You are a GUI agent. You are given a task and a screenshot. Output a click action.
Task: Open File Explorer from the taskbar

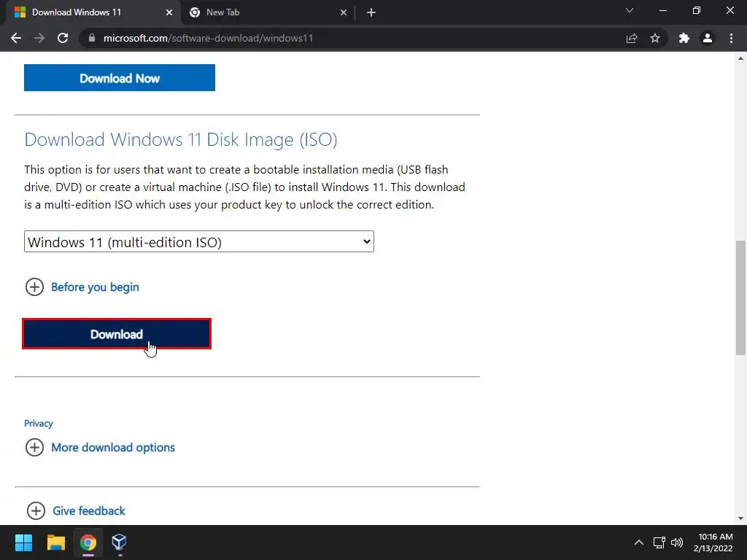(x=55, y=542)
